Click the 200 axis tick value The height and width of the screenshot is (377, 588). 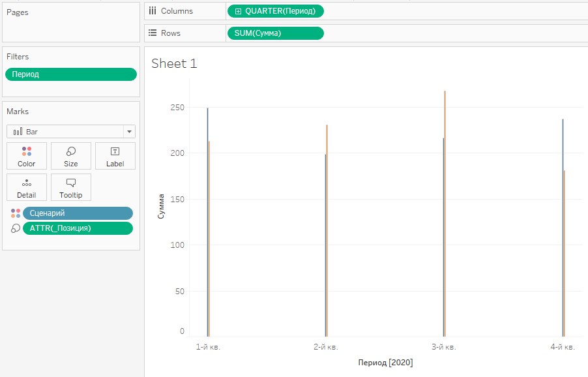[x=177, y=153]
